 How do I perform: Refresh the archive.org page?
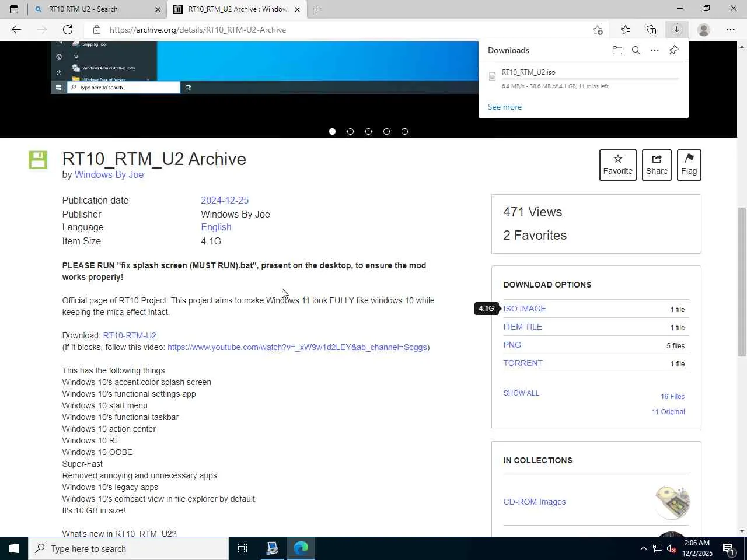pyautogui.click(x=68, y=30)
